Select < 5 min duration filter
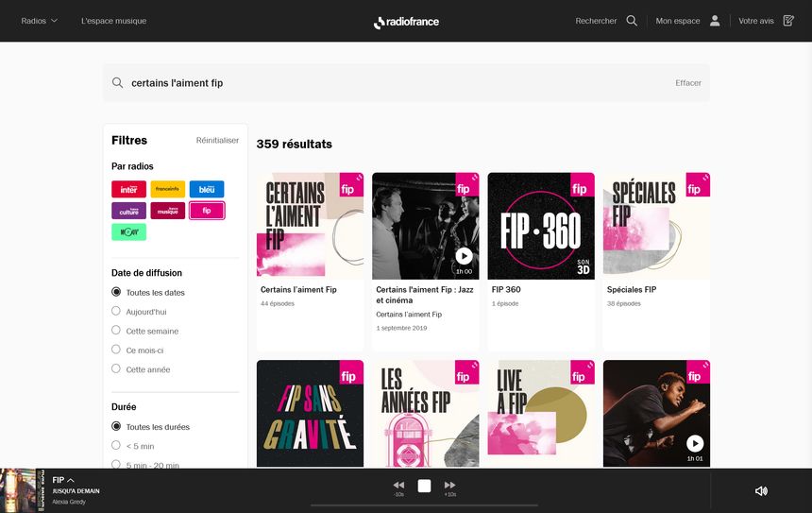The height and width of the screenshot is (513, 812). click(x=116, y=445)
